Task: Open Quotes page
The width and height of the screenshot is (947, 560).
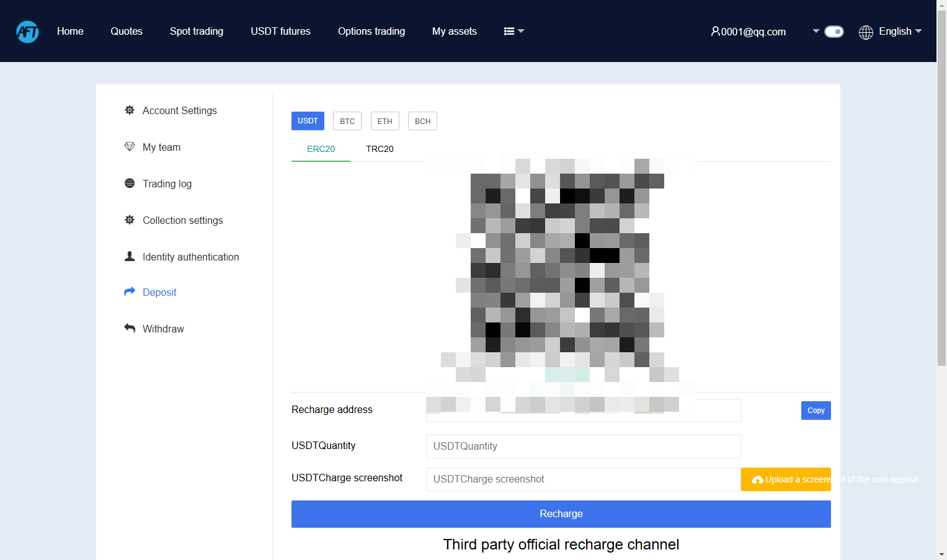Action: point(127,31)
